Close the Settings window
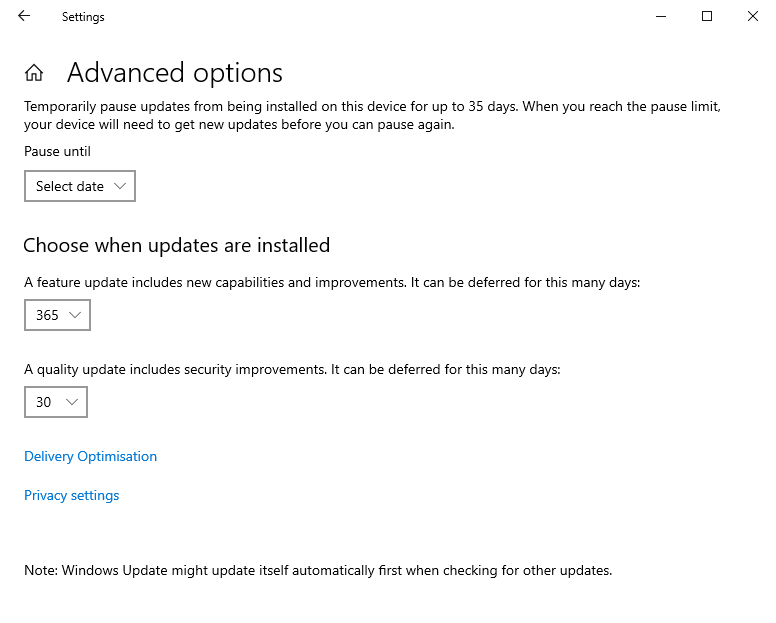 coord(752,16)
